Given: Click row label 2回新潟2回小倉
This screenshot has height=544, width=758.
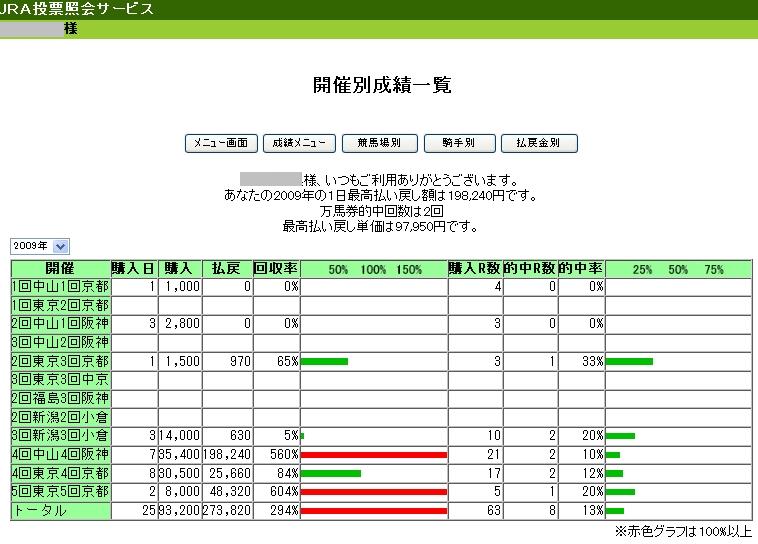Looking at the screenshot, I should 61,417.
